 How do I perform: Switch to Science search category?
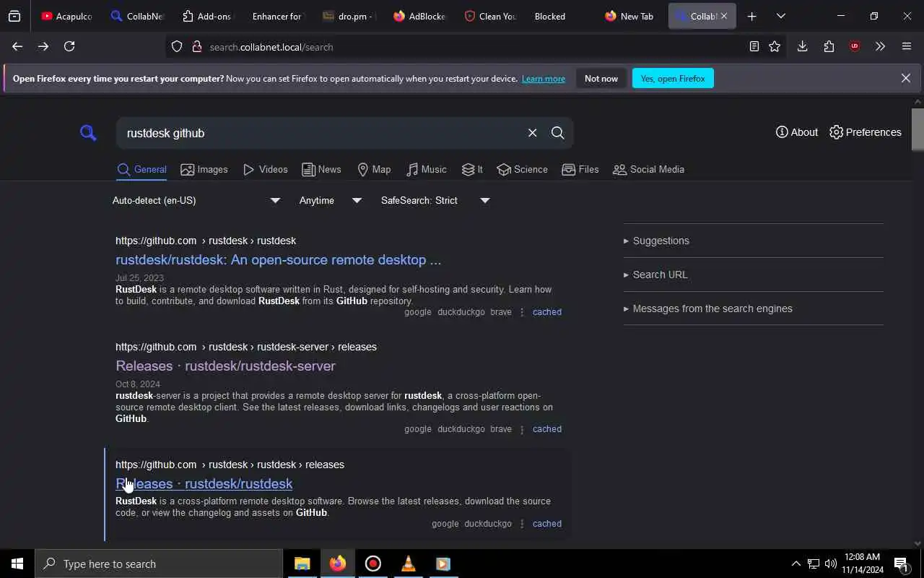(523, 170)
